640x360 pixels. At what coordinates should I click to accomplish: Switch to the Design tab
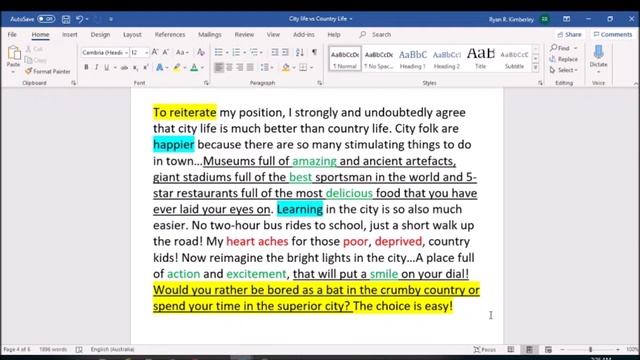[x=100, y=35]
